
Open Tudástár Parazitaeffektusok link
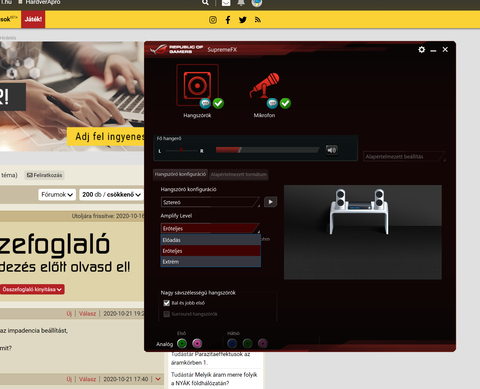tap(210, 358)
